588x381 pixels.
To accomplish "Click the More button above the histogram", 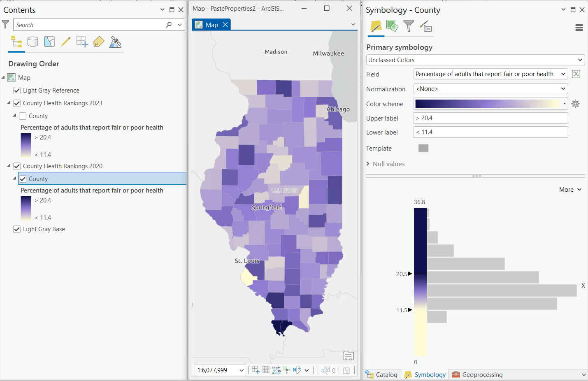I will (x=570, y=189).
